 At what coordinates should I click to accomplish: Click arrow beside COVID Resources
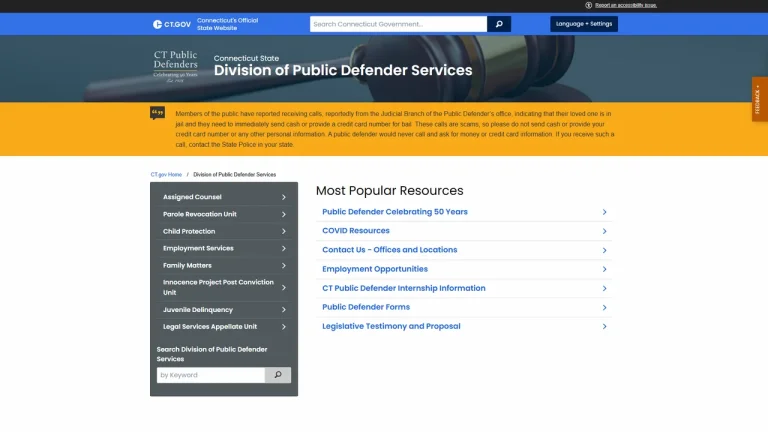[x=604, y=231]
